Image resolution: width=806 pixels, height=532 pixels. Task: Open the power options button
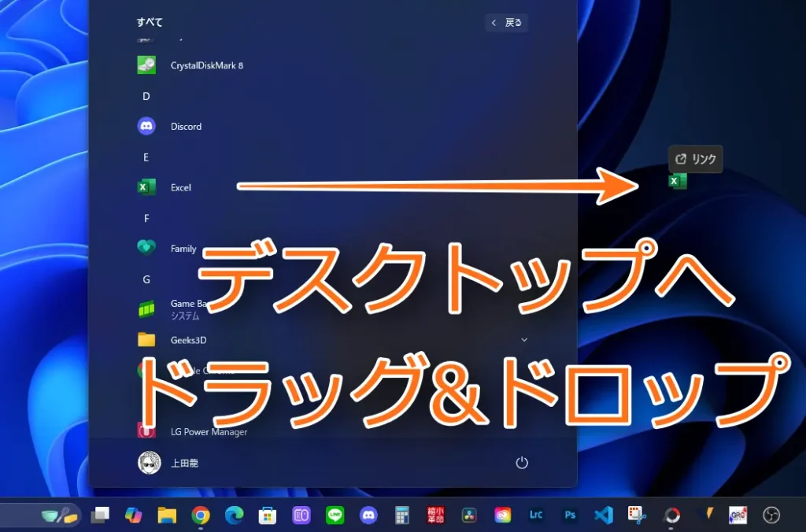[x=522, y=463]
